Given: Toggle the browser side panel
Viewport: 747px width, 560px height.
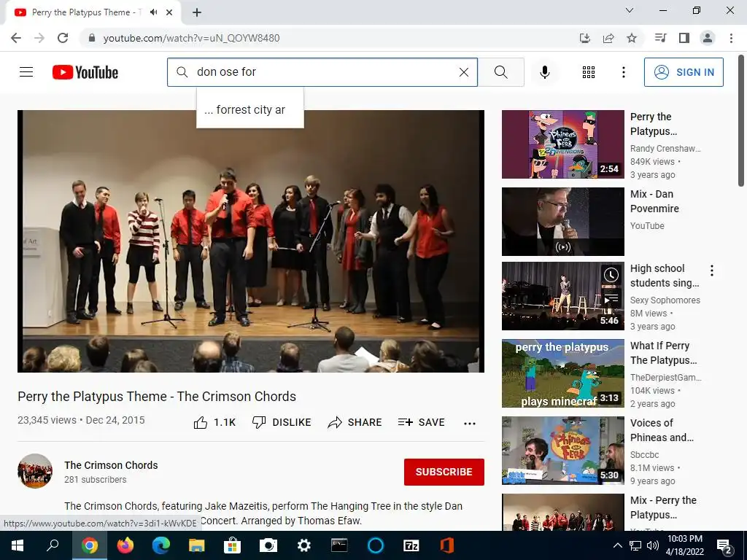Looking at the screenshot, I should point(684,38).
